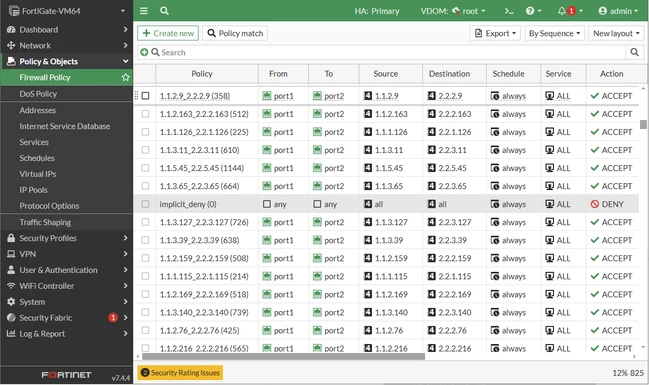
Task: Check the 1.1.3.39_2.2.3.39 (638) policy checkbox
Action: (x=145, y=240)
